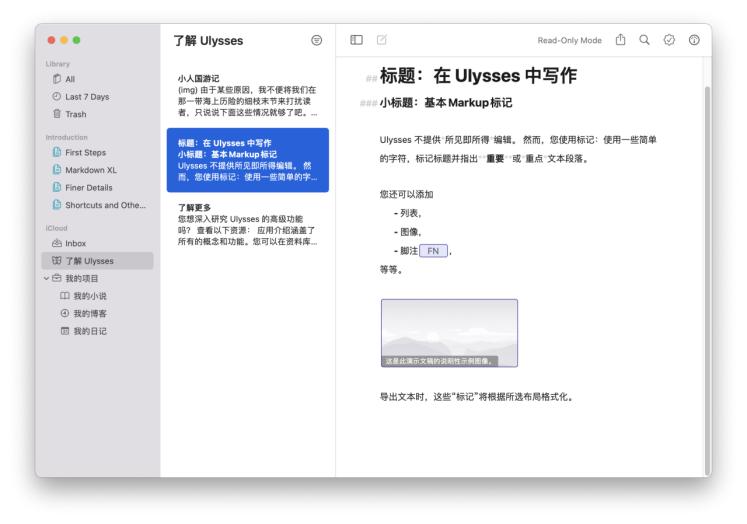Open First Steps introduction
This screenshot has width=747, height=524.
98,152
